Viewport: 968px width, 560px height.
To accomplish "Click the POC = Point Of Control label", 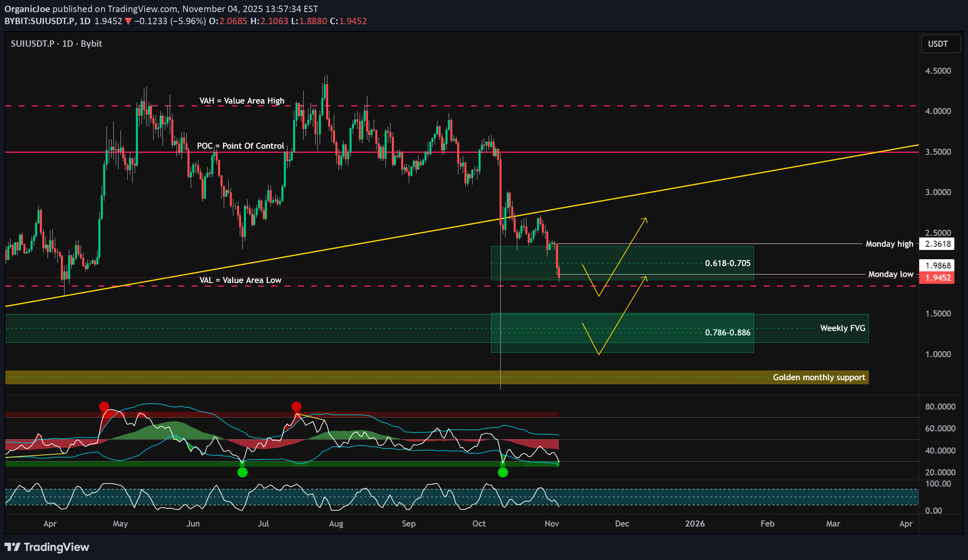I will pos(240,146).
